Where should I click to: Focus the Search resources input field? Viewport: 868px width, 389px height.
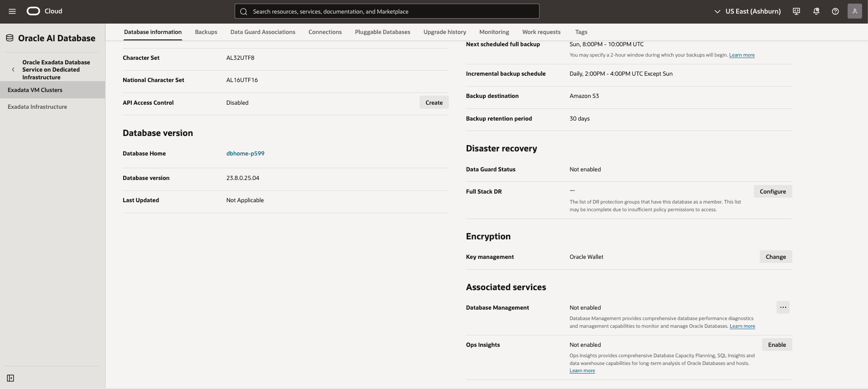(387, 11)
